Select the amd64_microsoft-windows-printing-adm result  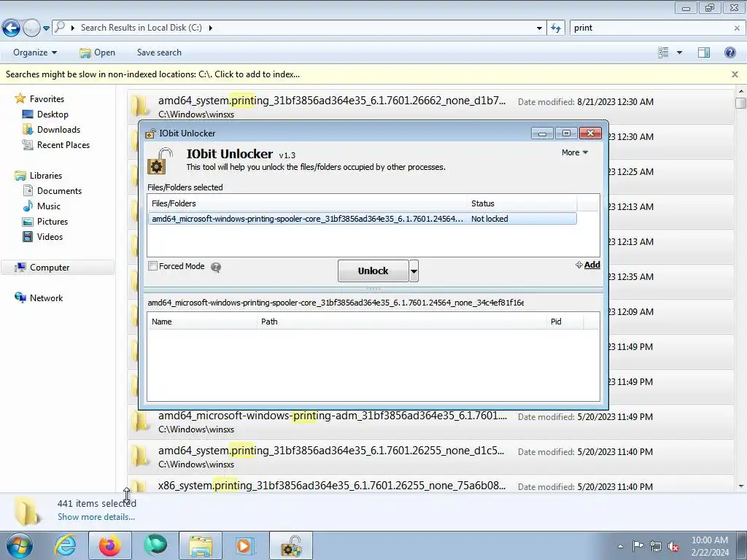click(430, 421)
